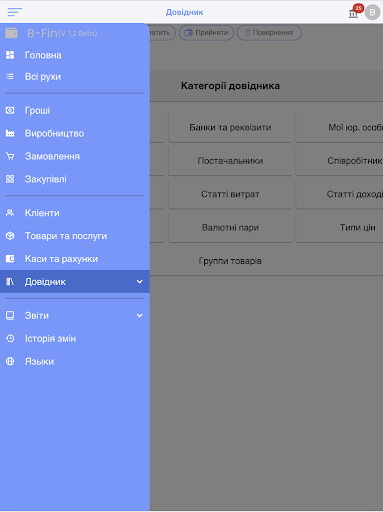Image resolution: width=383 pixels, height=512 pixels.
Task: Open Історія змін menu item
Action: 75,338
